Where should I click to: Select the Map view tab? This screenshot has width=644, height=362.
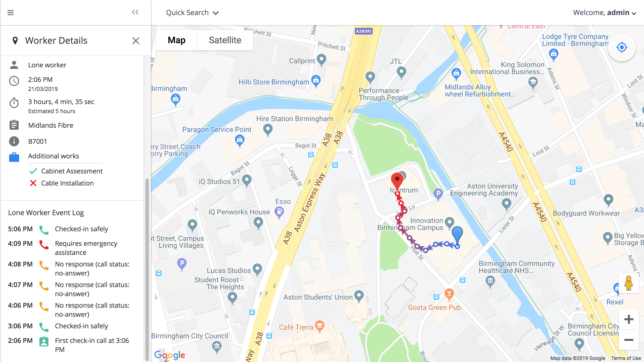(x=176, y=40)
